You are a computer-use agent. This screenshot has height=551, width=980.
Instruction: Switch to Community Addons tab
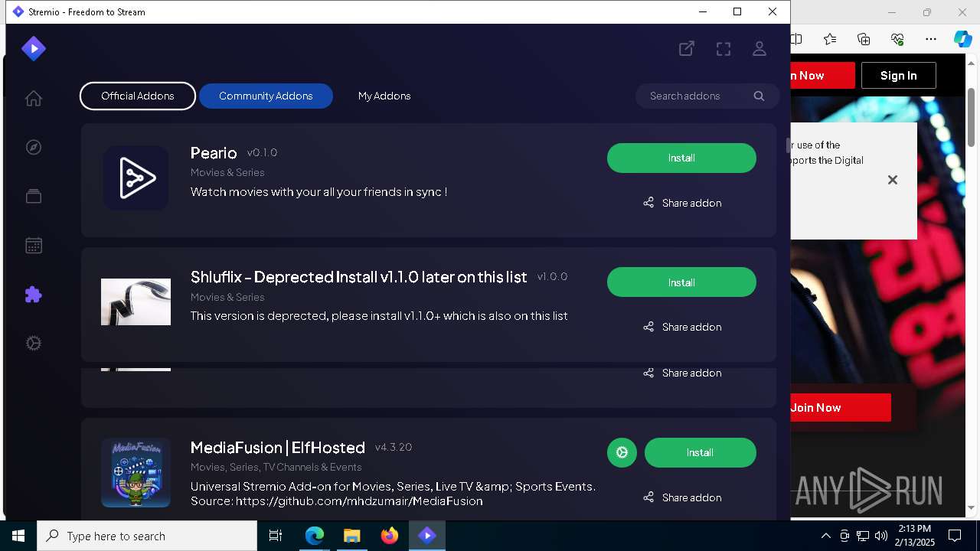pos(266,96)
